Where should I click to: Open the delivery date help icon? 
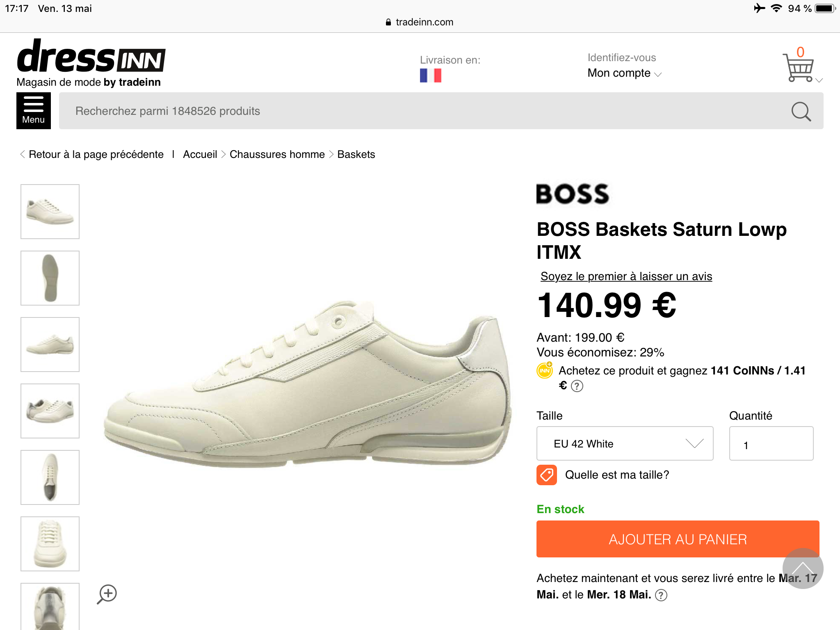click(661, 595)
